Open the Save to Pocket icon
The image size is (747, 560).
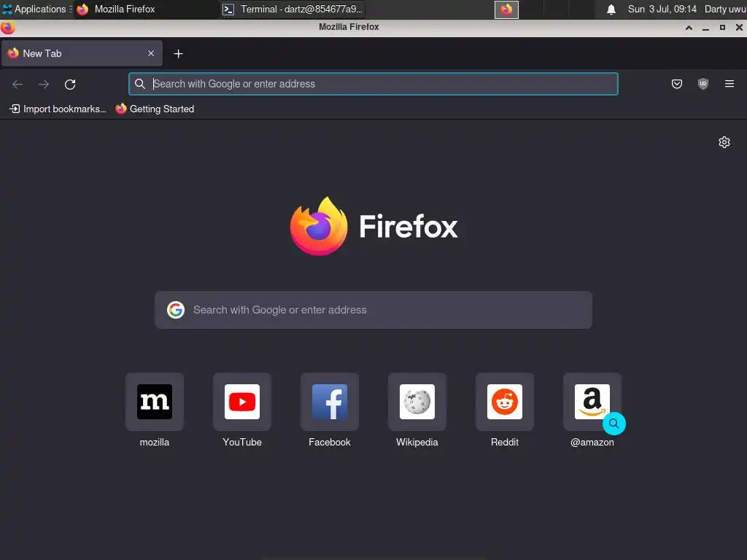click(x=676, y=84)
